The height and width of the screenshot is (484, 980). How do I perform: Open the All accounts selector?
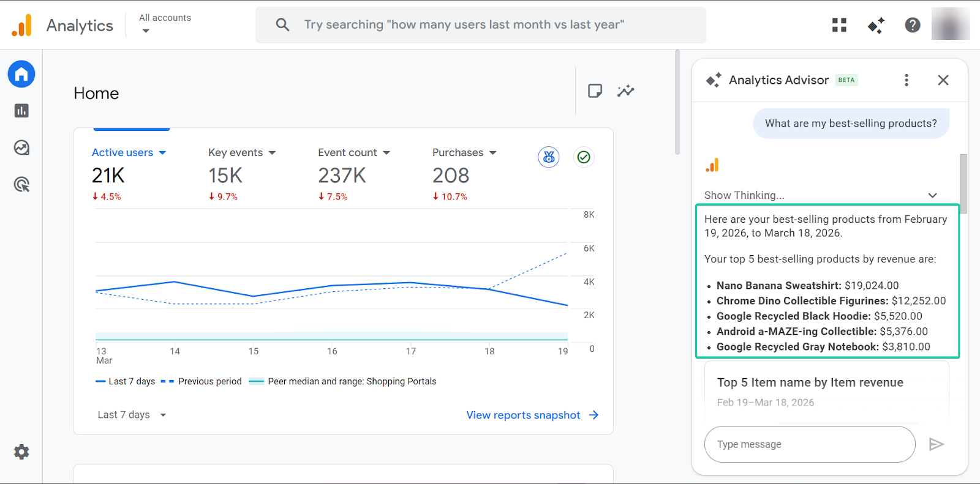[165, 24]
